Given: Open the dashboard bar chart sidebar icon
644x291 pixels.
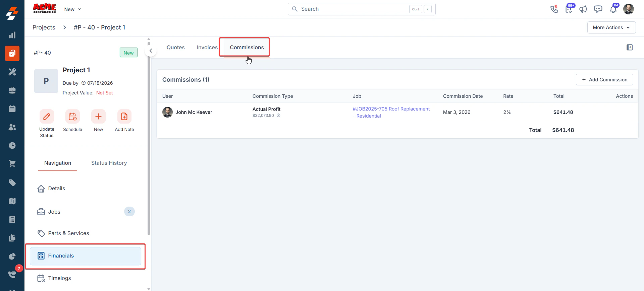Looking at the screenshot, I should click(12, 35).
